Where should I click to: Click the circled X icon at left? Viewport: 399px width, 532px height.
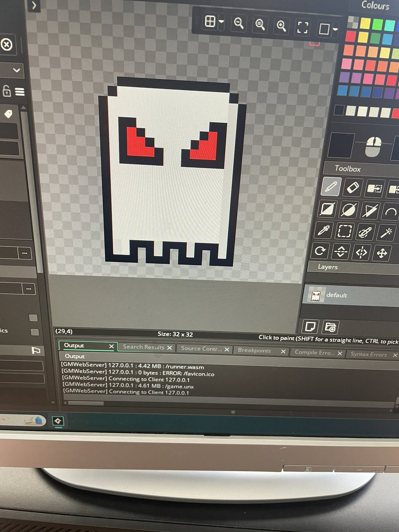[6, 45]
